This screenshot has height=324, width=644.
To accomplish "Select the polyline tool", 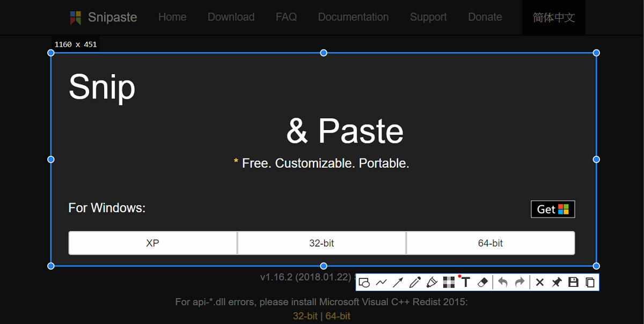I will click(x=383, y=282).
